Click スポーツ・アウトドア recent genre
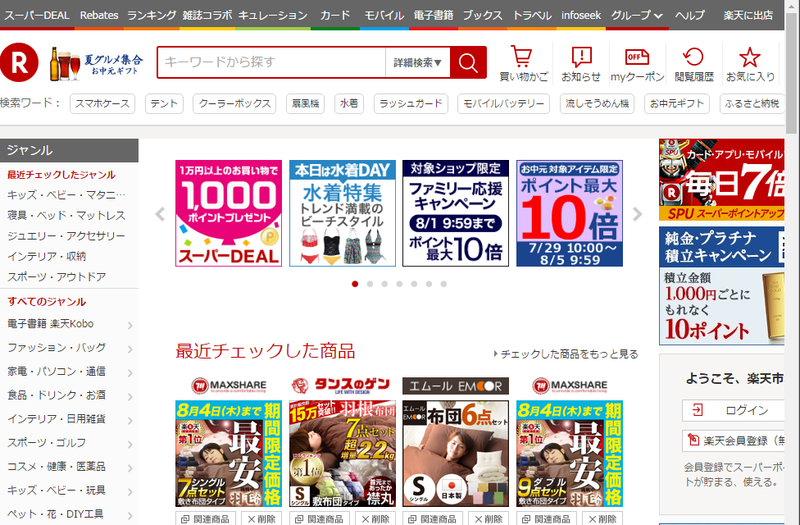This screenshot has width=800, height=525. [x=57, y=277]
